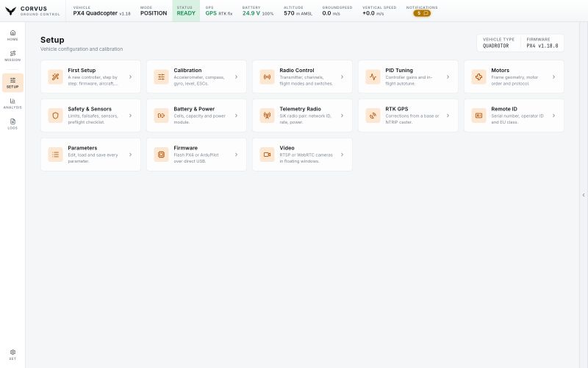Open the Parameters title
Image resolution: width=588 pixels, height=368 pixels.
point(82,148)
